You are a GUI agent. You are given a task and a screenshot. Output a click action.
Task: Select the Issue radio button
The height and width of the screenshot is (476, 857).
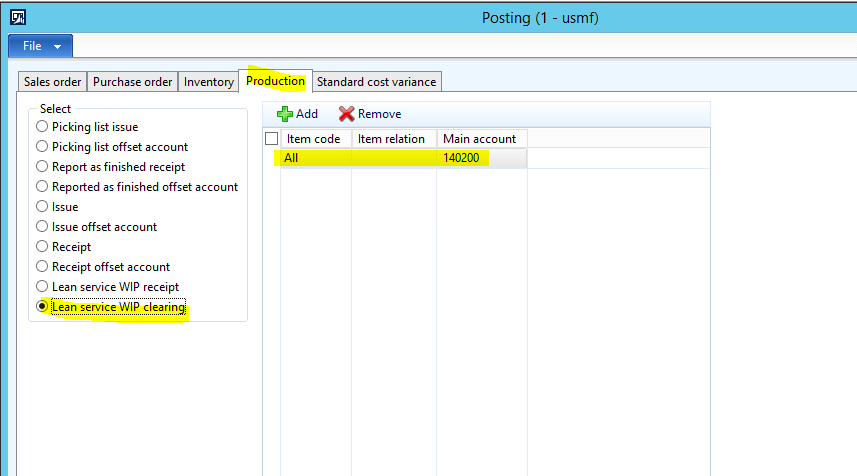click(42, 207)
